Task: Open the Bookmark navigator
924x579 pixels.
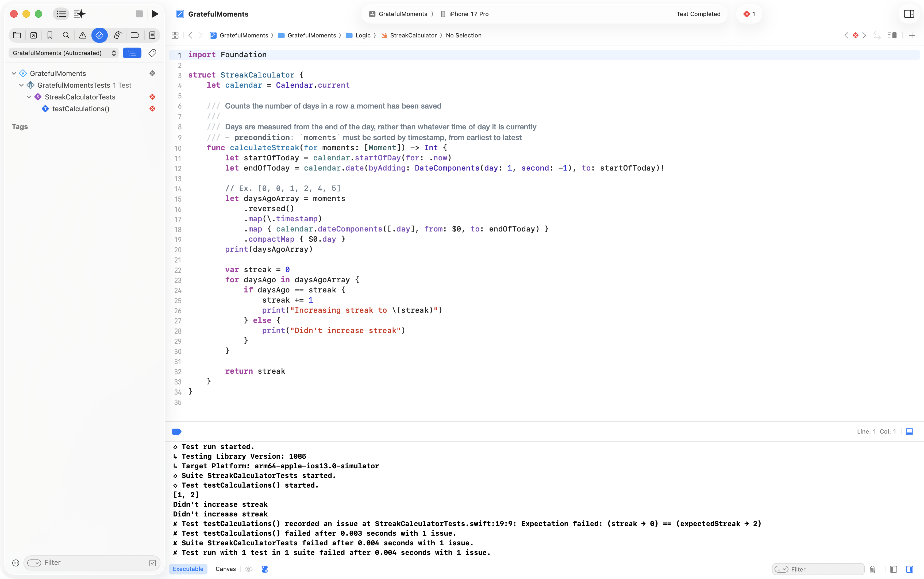Action: pyautogui.click(x=50, y=35)
